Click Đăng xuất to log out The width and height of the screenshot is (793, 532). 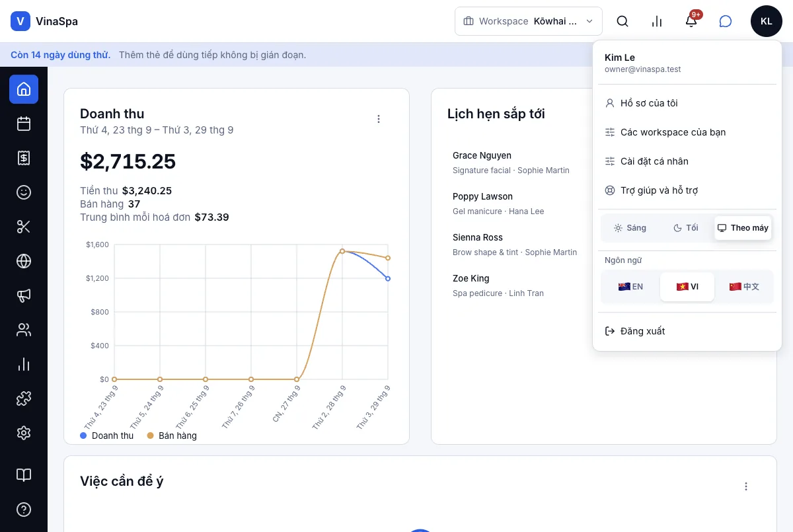tap(687, 331)
